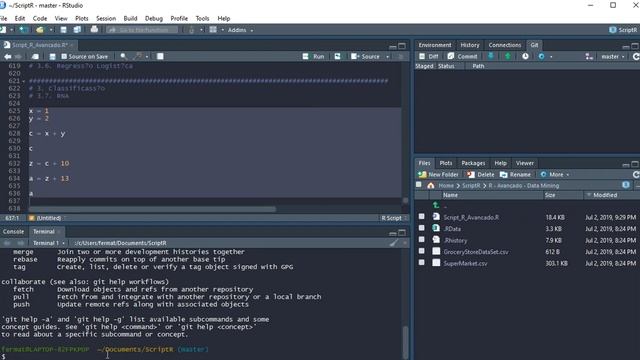Click the Delete button in Files pane
640x360 pixels.
pos(481,174)
